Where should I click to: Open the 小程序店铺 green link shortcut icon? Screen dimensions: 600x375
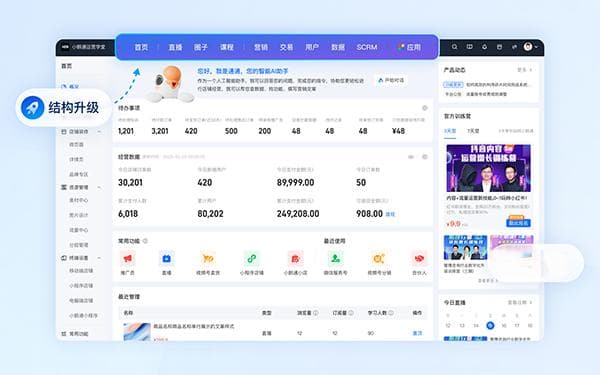252,259
